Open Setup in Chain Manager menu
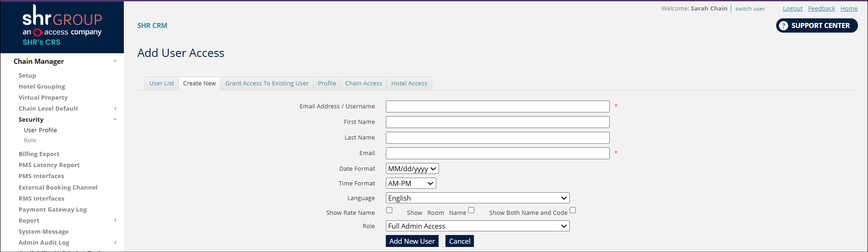Image resolution: width=868 pixels, height=252 pixels. pos(27,75)
